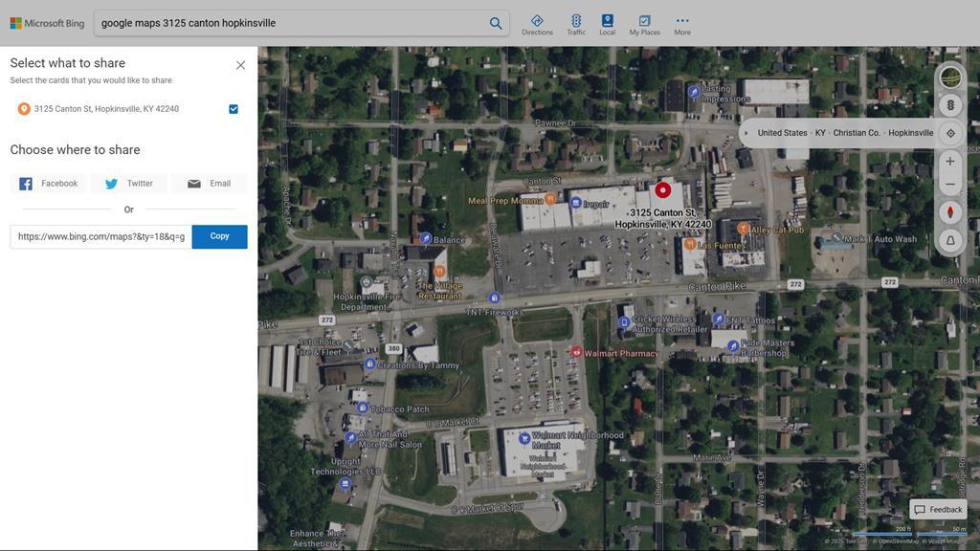Zoom out on the map
The height and width of the screenshot is (551, 980).
pyautogui.click(x=950, y=185)
